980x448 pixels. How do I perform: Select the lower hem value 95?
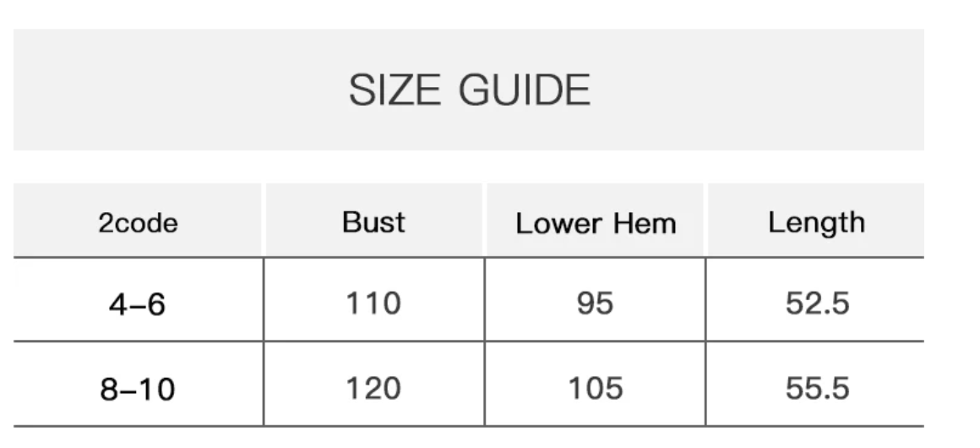click(595, 303)
